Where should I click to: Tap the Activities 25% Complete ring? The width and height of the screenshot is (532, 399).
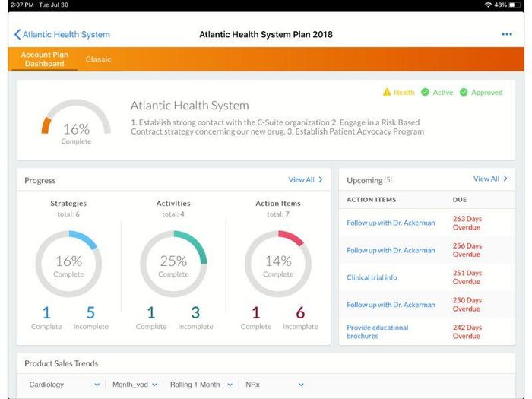point(173,264)
